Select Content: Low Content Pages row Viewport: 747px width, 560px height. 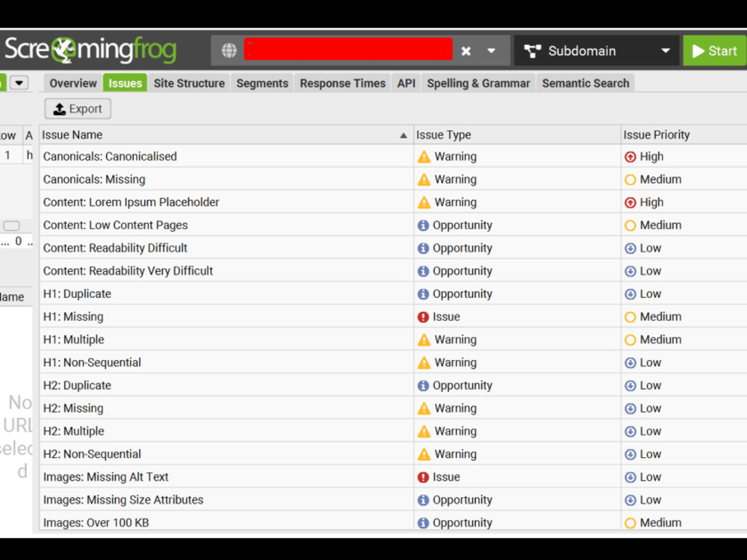tap(393, 225)
